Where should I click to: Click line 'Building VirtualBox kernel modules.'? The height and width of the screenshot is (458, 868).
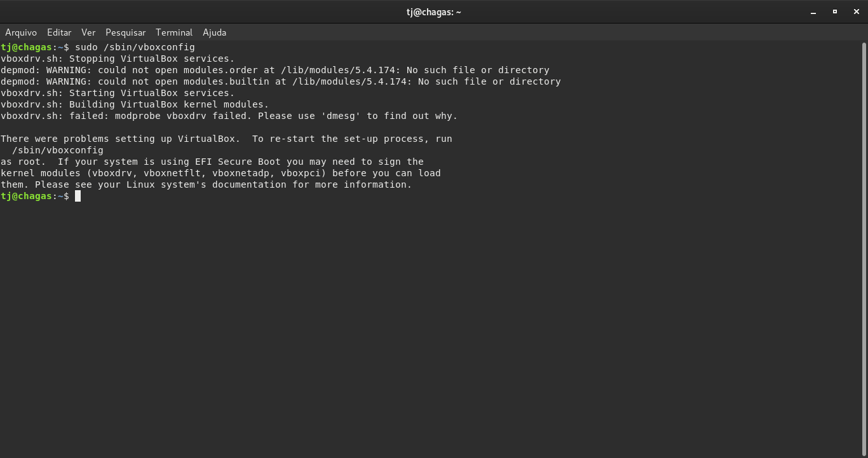(135, 104)
